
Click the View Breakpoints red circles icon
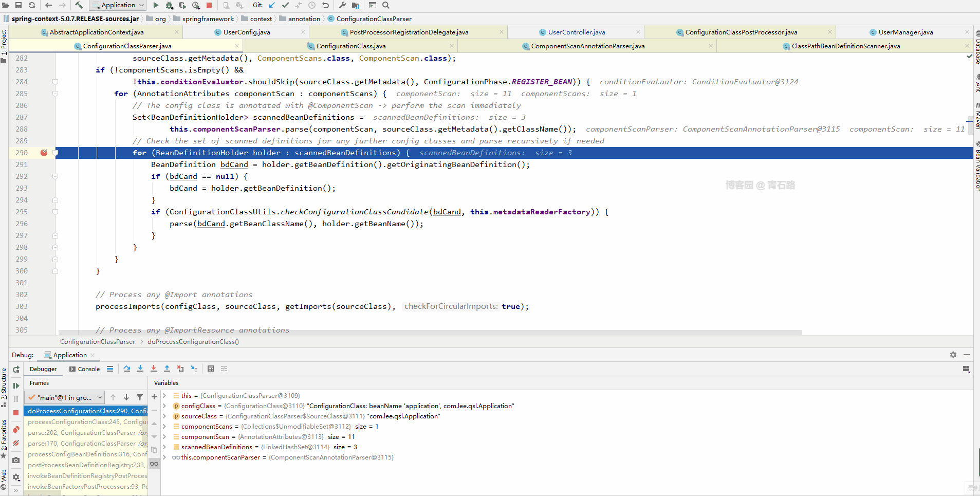[16, 429]
